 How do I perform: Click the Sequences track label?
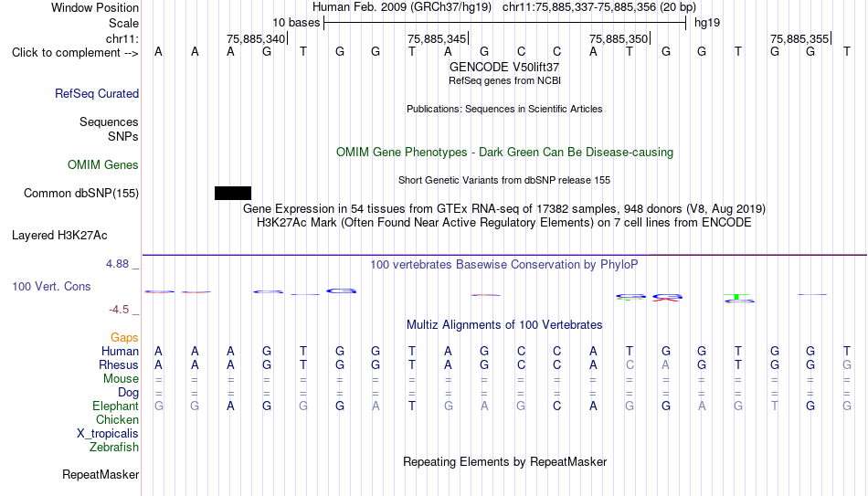click(x=109, y=121)
